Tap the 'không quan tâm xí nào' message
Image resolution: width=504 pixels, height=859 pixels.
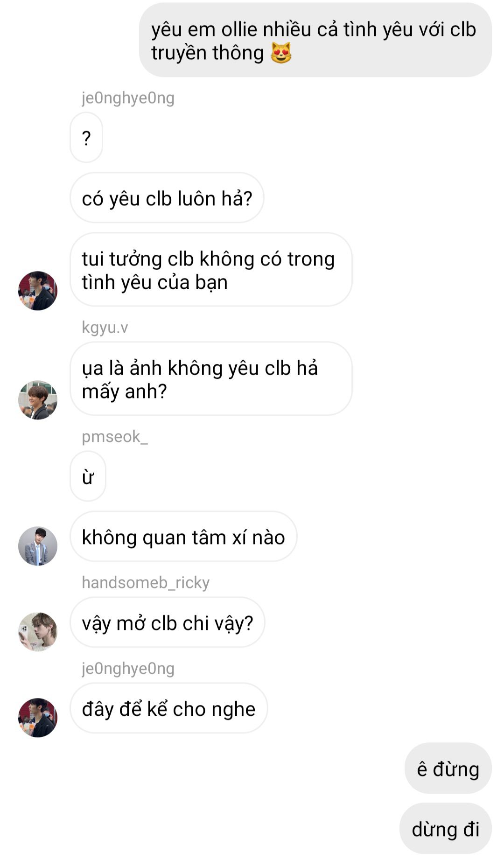coord(183,537)
